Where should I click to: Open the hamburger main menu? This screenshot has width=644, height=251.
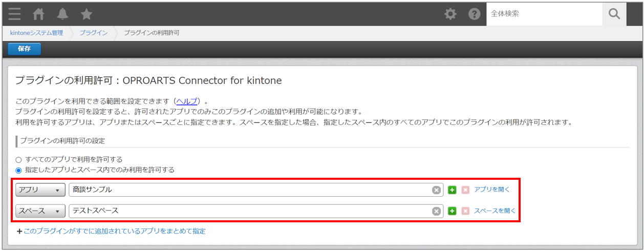(x=14, y=14)
